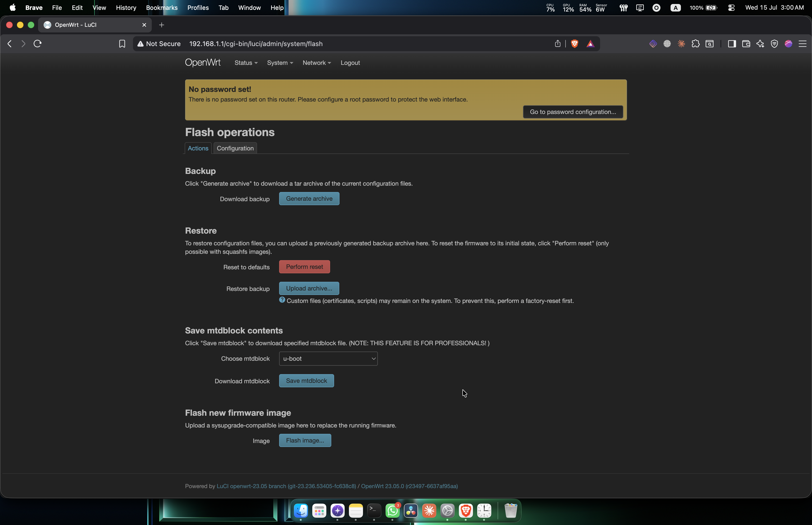Viewport: 812px width, 525px height.
Task: Open a new tab with the plus button
Action: click(x=161, y=25)
